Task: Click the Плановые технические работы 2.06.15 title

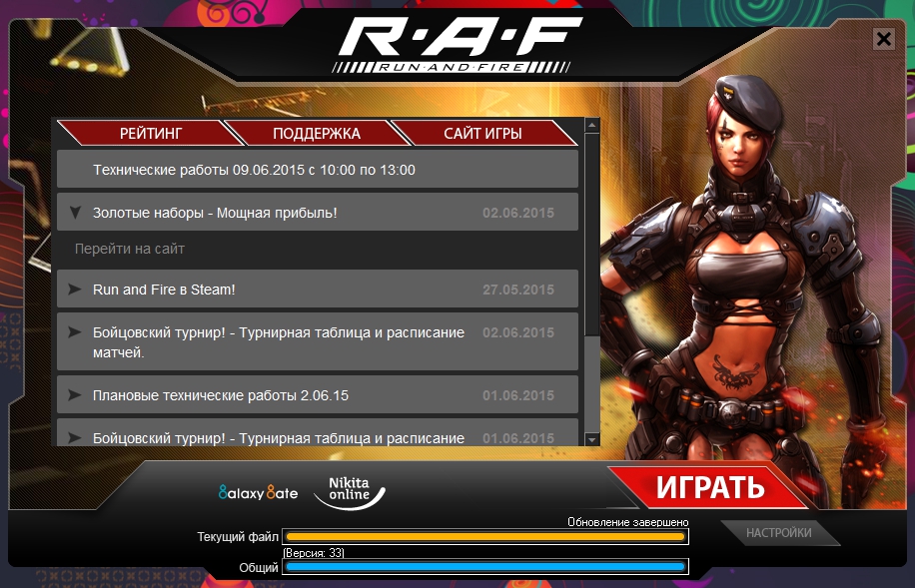Action: click(x=221, y=395)
